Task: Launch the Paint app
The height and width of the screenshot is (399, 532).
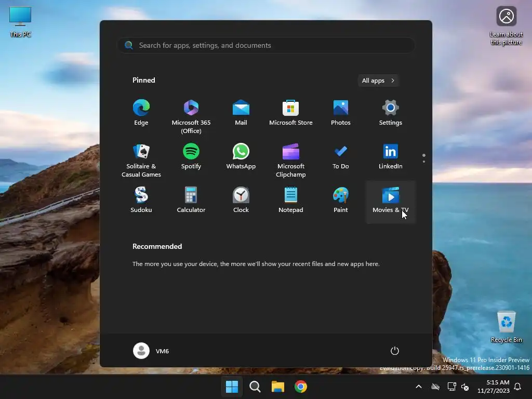Action: (341, 200)
